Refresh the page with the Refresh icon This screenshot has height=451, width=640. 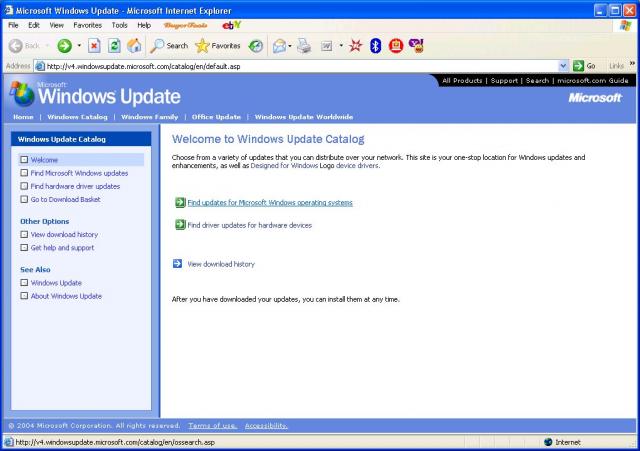(x=114, y=46)
